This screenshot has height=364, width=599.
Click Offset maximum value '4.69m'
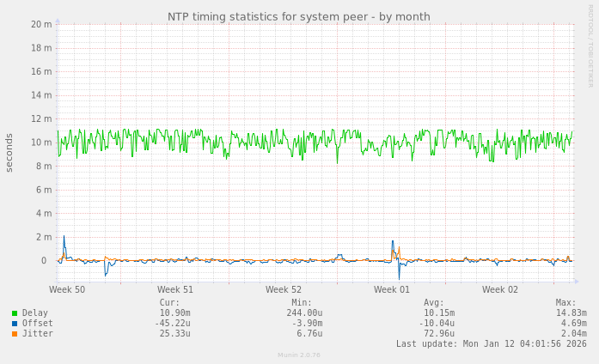click(574, 324)
